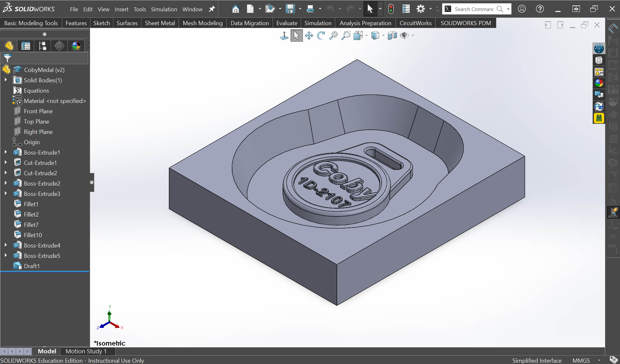Screen dimensions: 620x364
Task: Click the Rebuild traffic light icon
Action: coord(391,9)
